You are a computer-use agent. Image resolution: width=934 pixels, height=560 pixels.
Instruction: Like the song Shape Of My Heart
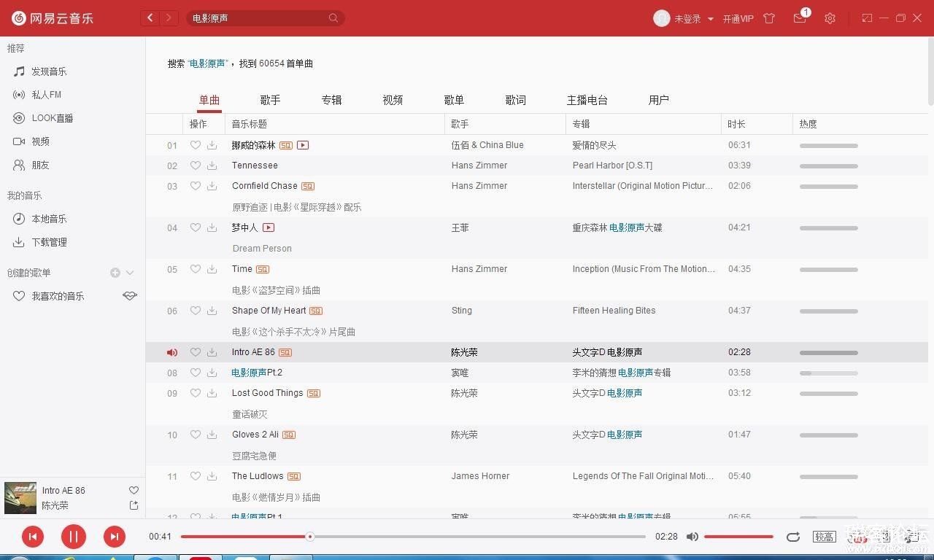tap(195, 311)
